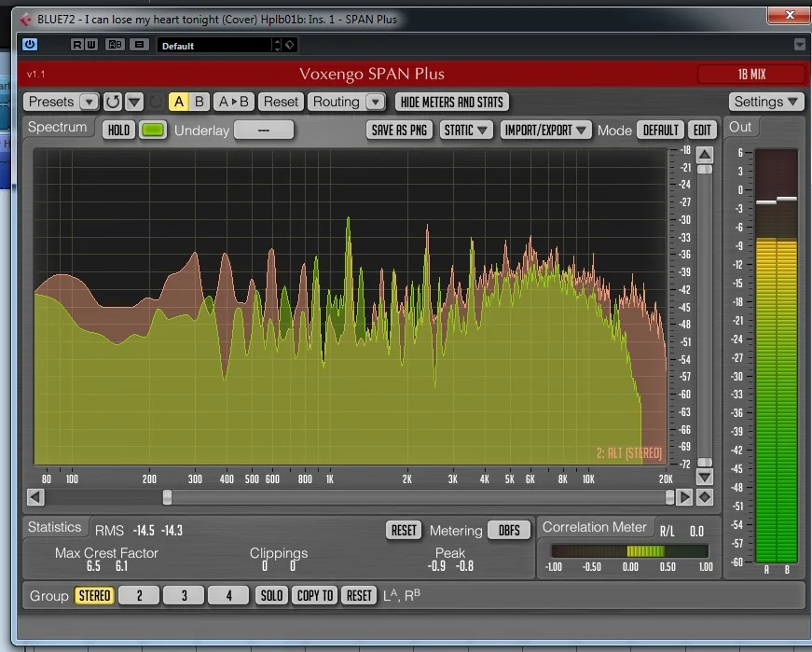
Task: Enable write automation with the W button
Action: coord(90,45)
